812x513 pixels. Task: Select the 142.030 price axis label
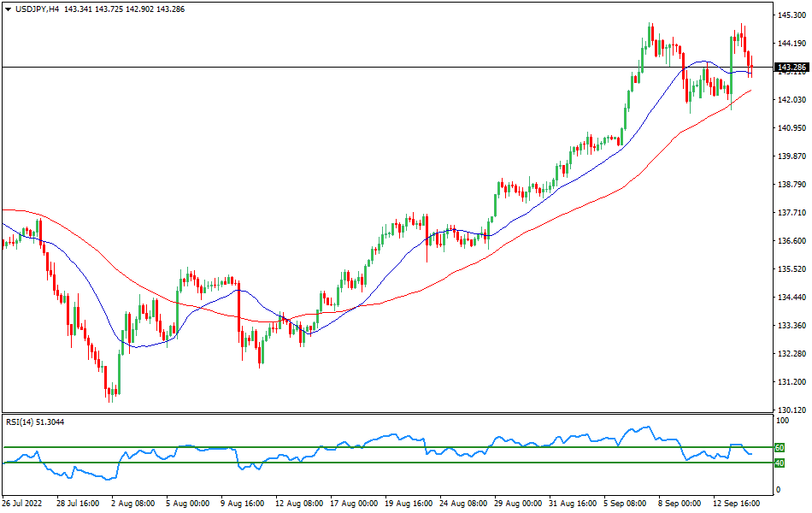tap(789, 100)
